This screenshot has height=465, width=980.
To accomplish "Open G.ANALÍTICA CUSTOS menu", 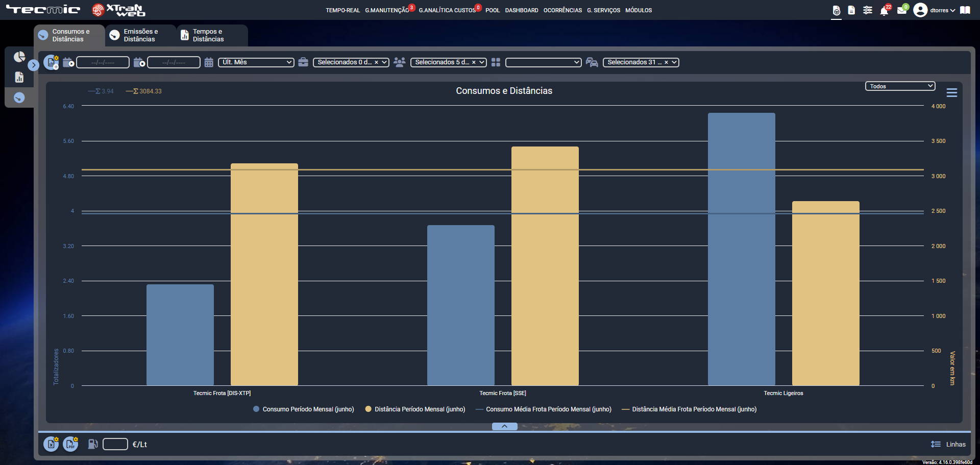I will point(447,10).
